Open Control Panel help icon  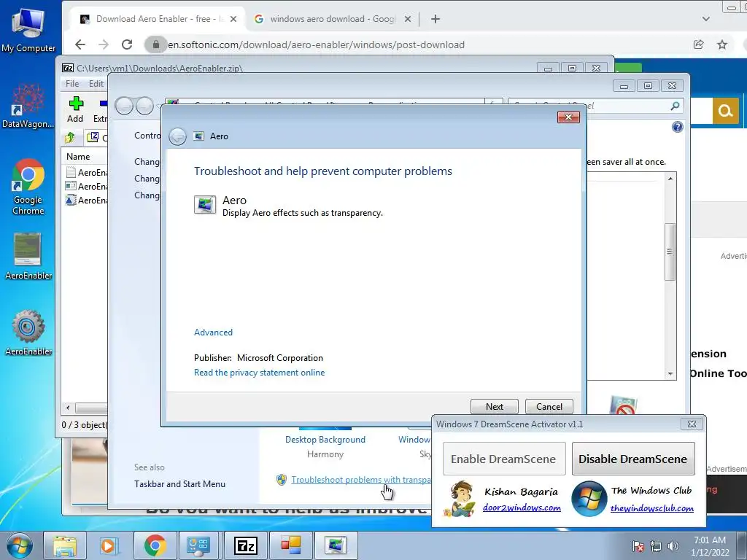tap(677, 127)
